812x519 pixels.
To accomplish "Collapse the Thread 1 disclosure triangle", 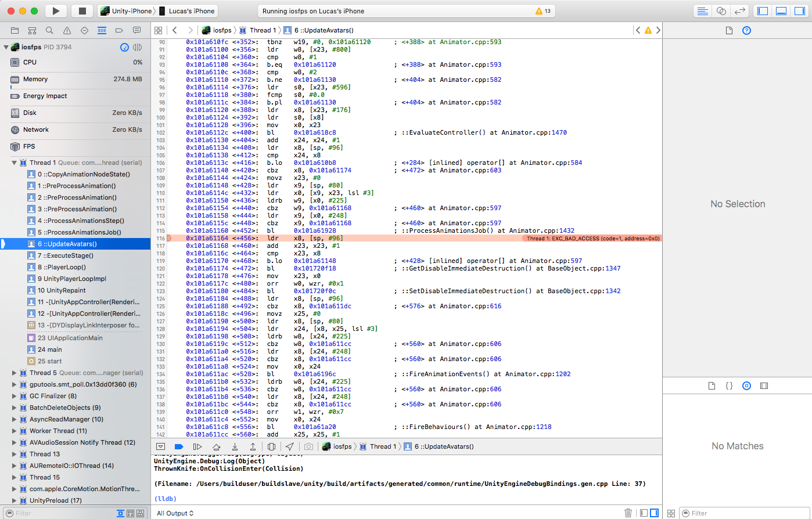I will pos(15,163).
